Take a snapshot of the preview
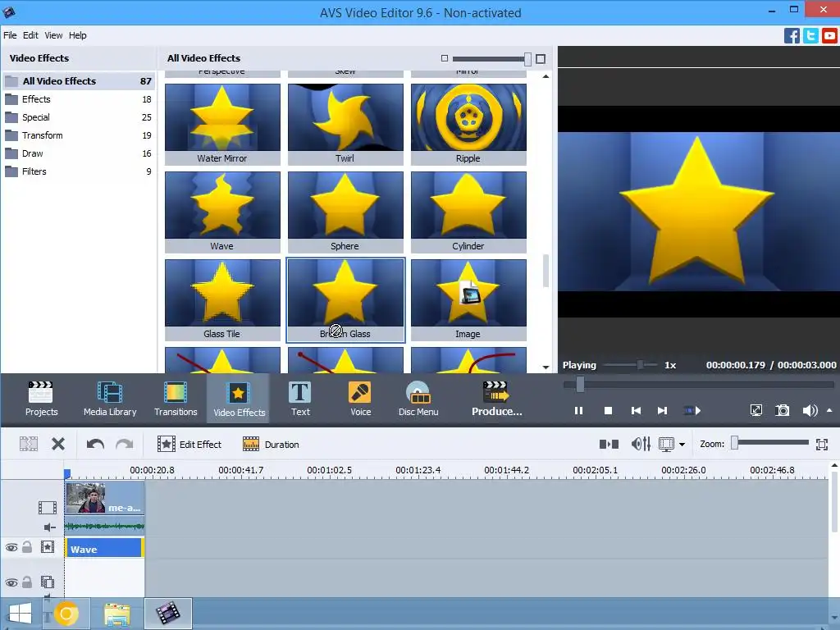Image resolution: width=840 pixels, height=630 pixels. coord(782,410)
